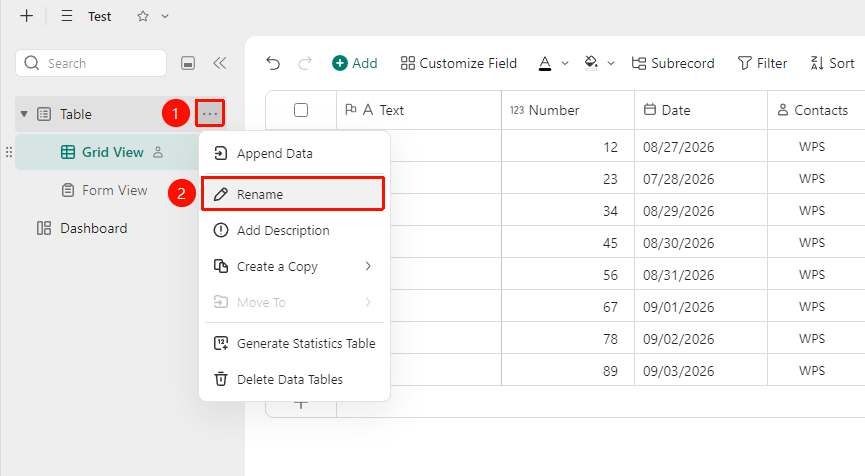Open Table's three-dot more options button
This screenshot has width=865, height=476.
click(x=210, y=114)
